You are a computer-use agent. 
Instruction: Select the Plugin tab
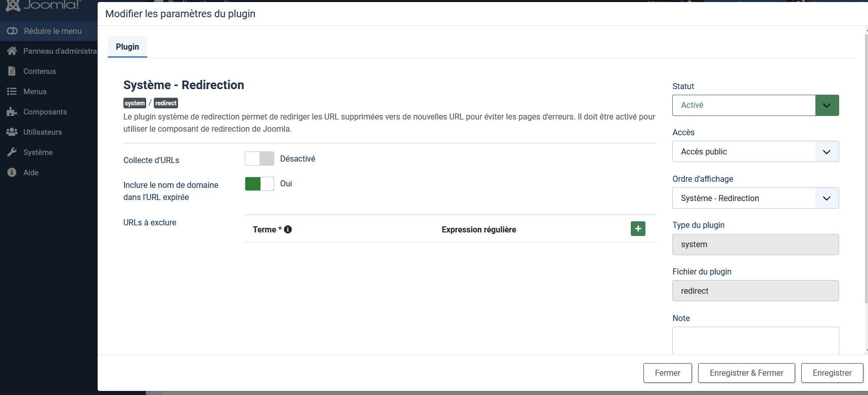(x=127, y=47)
